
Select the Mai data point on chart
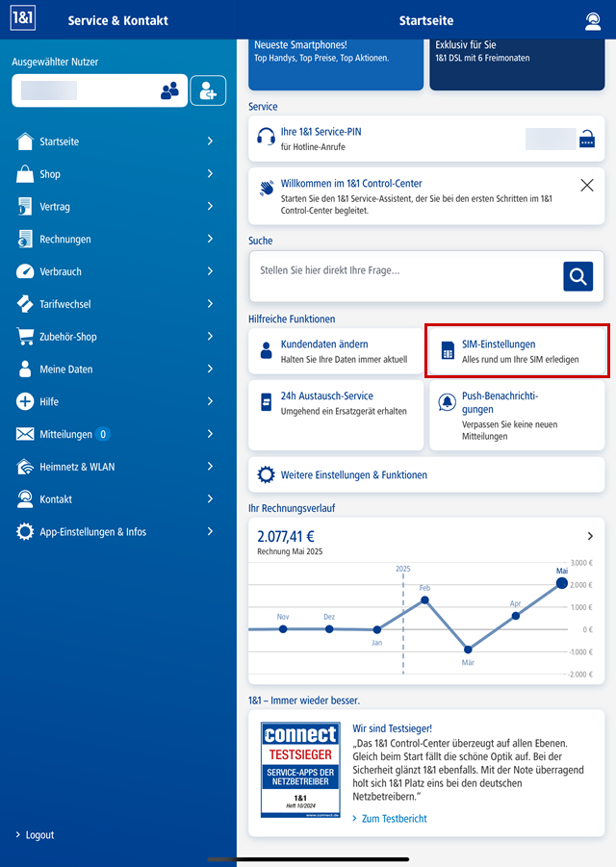[562, 583]
